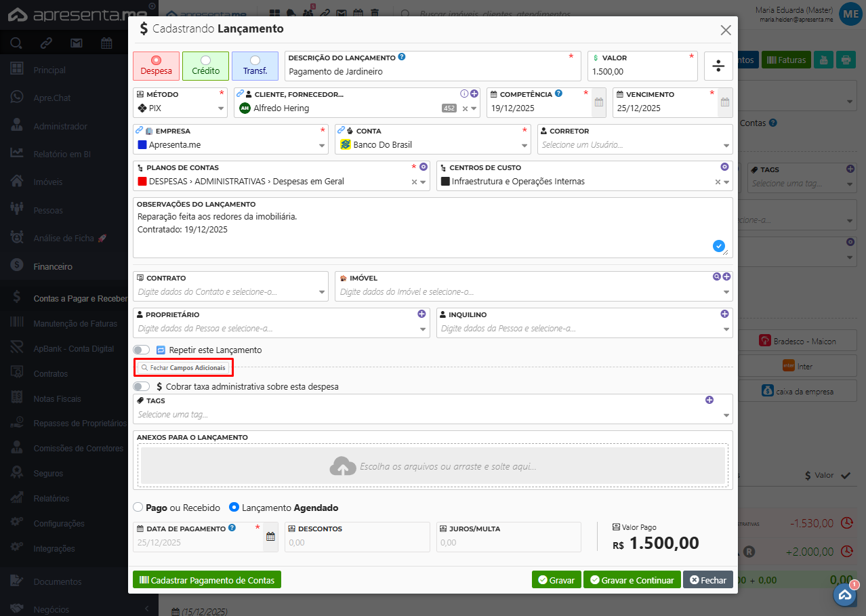Click the search icon in Imóvel field
This screenshot has height=616, width=866.
(x=716, y=276)
